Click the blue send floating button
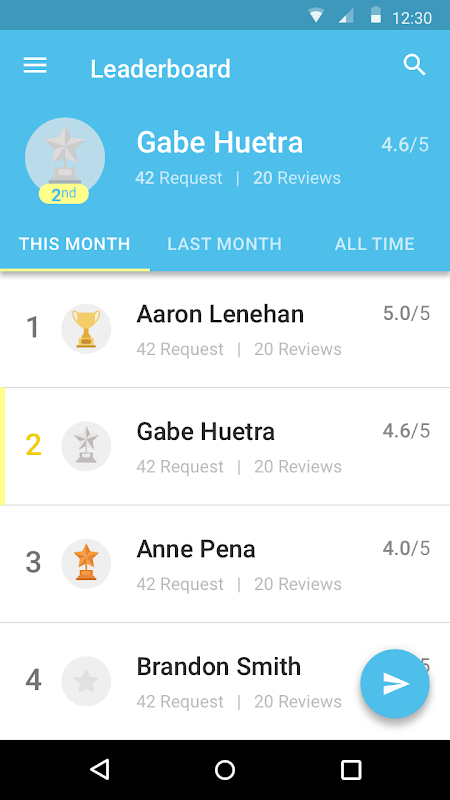The image size is (450, 800). click(395, 683)
